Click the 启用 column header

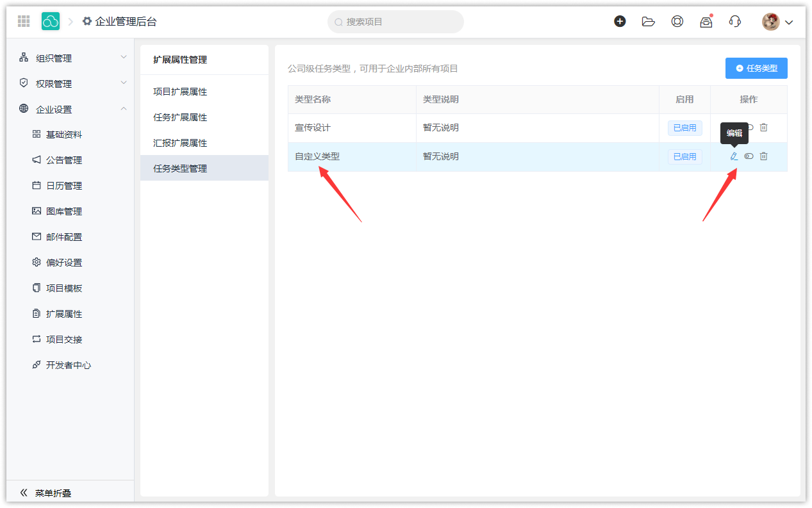click(684, 99)
